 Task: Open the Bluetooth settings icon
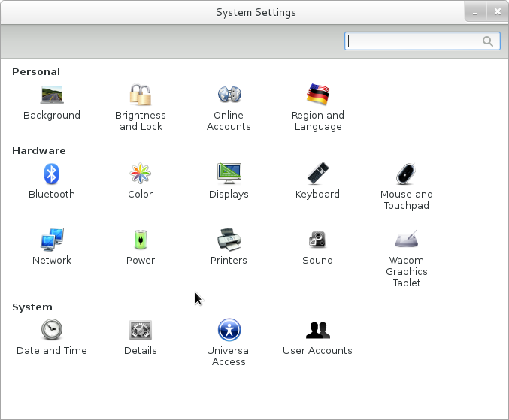[x=52, y=174]
